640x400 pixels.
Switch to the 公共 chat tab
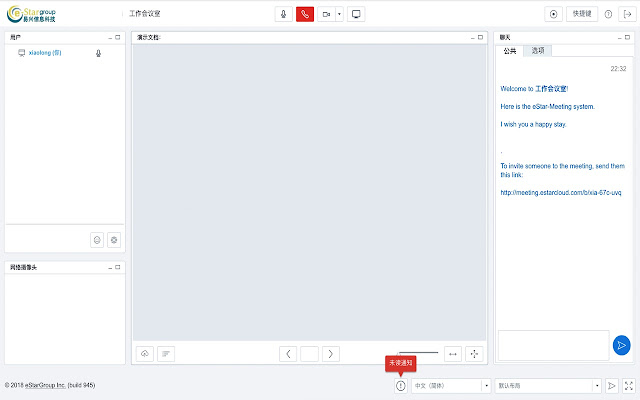510,51
